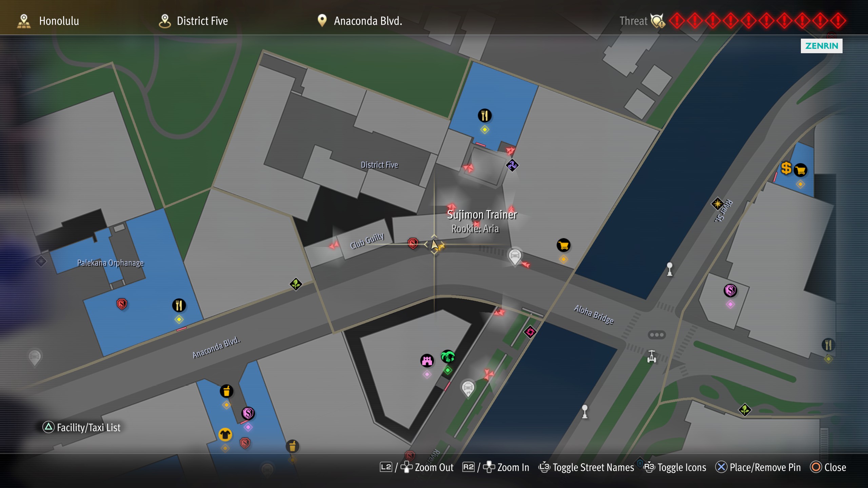Close the map screen
Image resolution: width=868 pixels, height=488 pixels.
[x=828, y=467]
